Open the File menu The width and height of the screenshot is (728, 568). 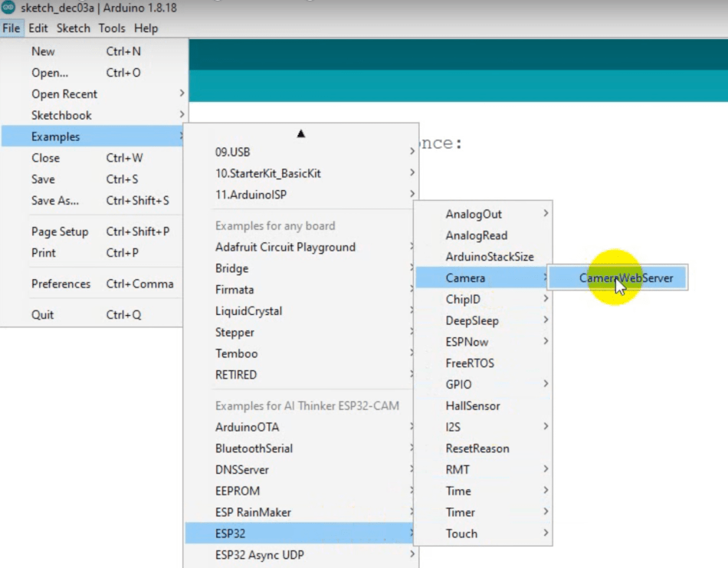[11, 28]
